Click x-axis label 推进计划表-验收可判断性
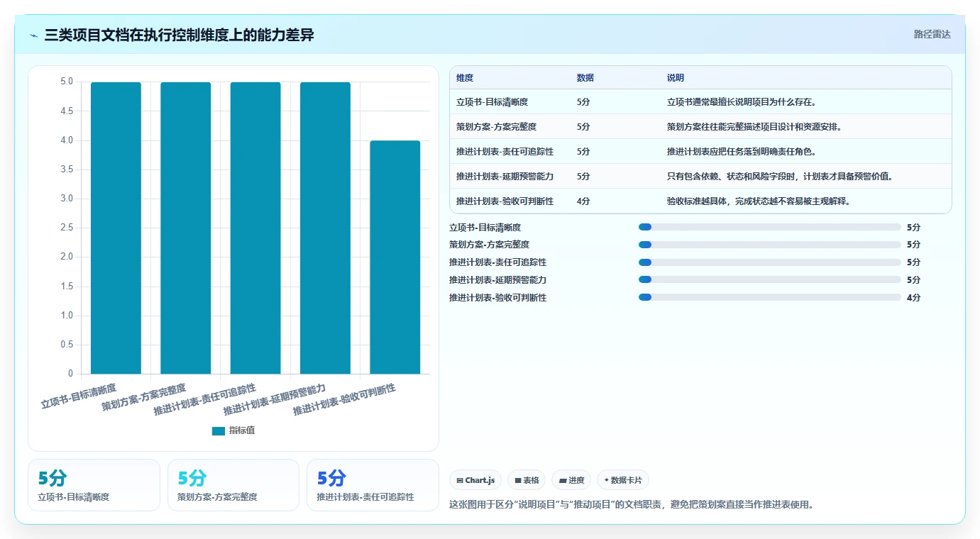Viewport: 980px width, 539px height. (x=345, y=400)
